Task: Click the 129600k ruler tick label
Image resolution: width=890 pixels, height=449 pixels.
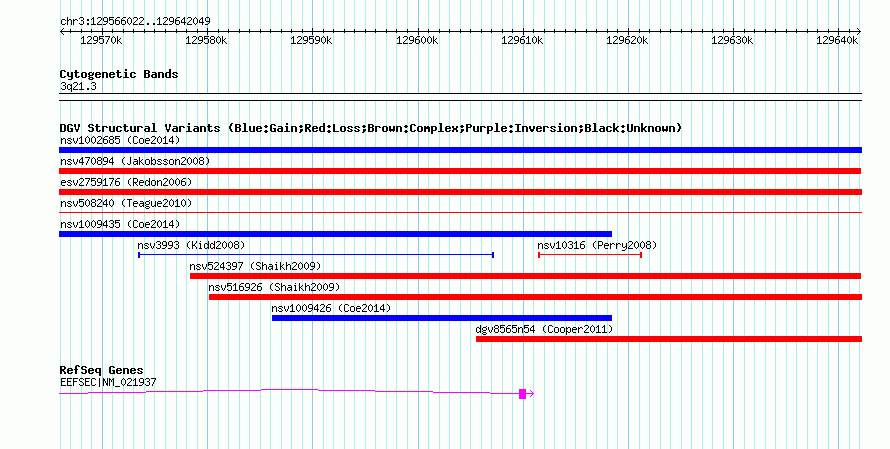Action: (x=417, y=40)
